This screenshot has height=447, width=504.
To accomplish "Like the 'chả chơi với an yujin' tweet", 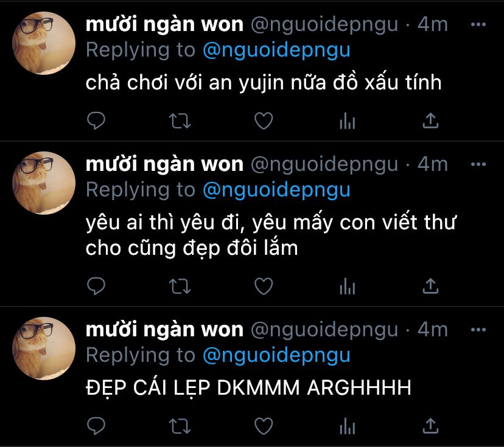I will pos(264,121).
